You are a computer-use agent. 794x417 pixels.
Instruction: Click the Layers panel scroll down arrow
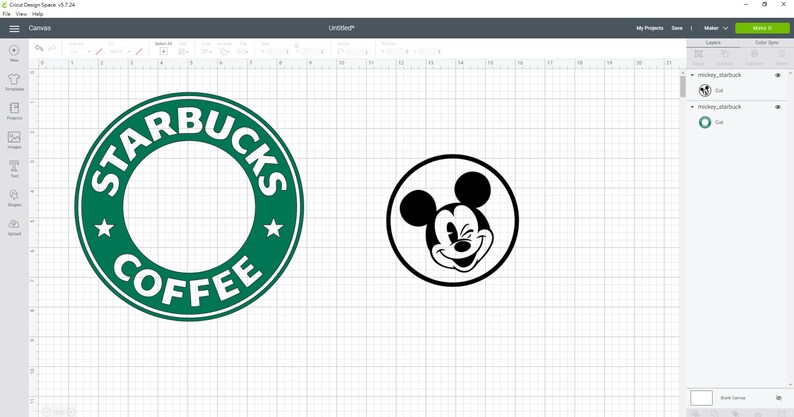coord(790,385)
